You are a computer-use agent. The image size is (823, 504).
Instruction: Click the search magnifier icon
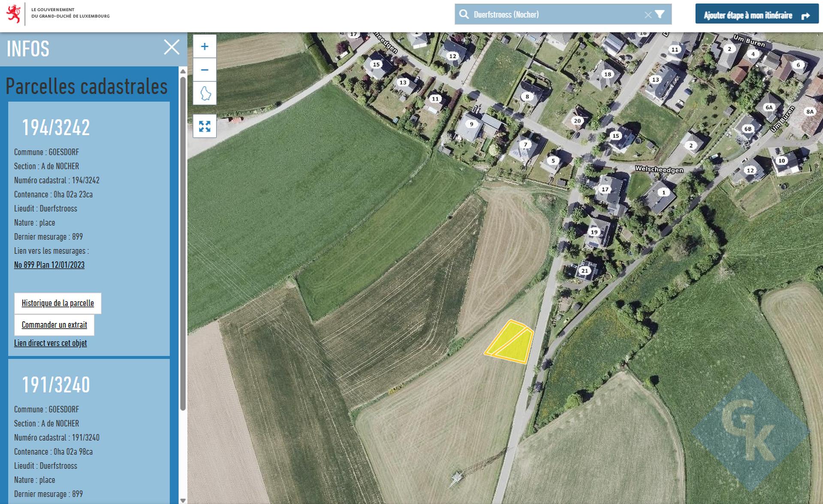point(464,15)
